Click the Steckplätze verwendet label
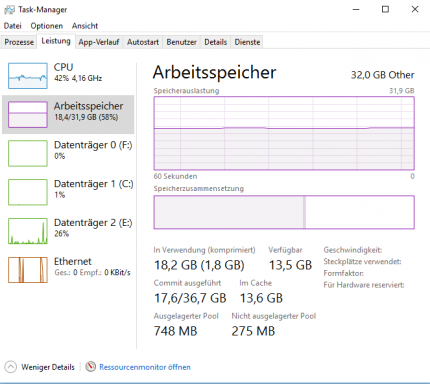The width and height of the screenshot is (430, 384). click(362, 262)
